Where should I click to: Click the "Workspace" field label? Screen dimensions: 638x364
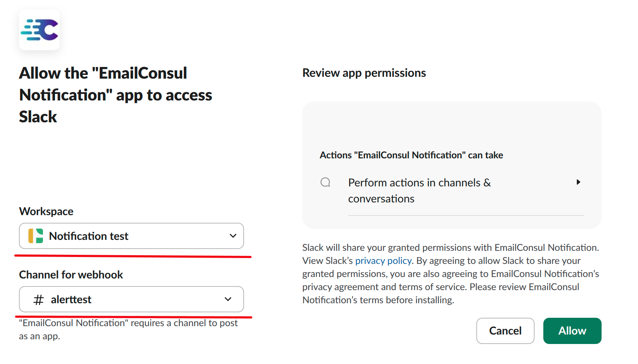pos(46,211)
